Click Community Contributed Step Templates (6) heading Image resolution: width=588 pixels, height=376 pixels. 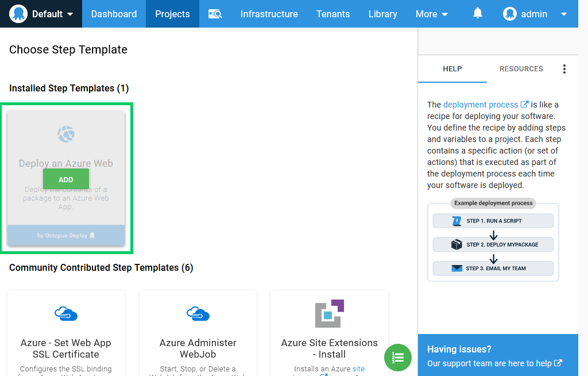click(101, 267)
